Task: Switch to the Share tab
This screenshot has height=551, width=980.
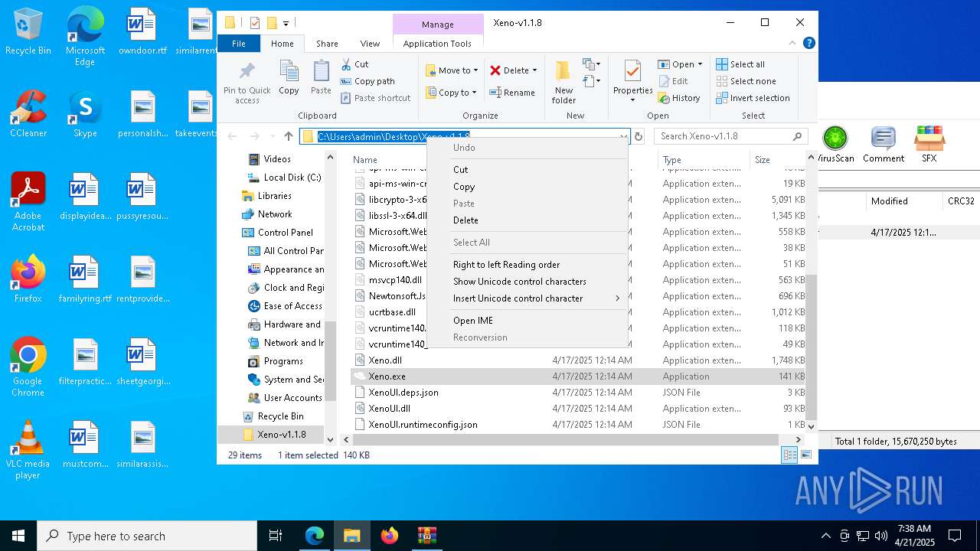Action: pos(327,44)
